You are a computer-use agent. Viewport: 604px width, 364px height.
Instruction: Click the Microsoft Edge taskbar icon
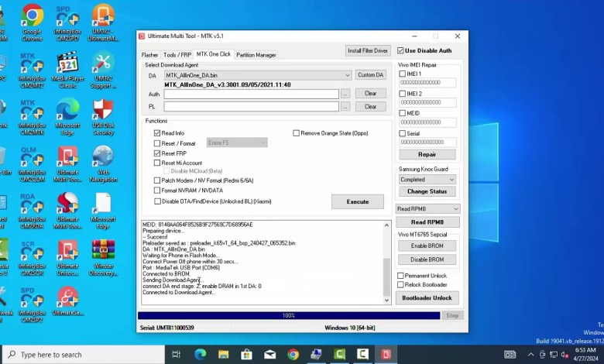(x=201, y=355)
